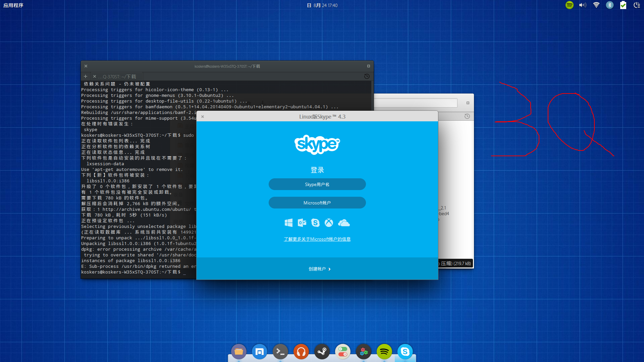Click the Windows logo icon in Skype
This screenshot has width=644, height=362.
pos(288,223)
